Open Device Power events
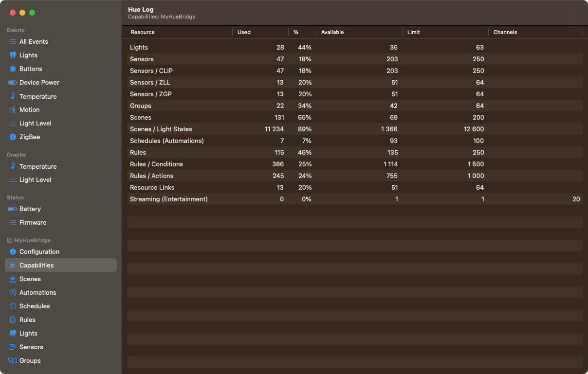This screenshot has width=588, height=374. (x=38, y=82)
